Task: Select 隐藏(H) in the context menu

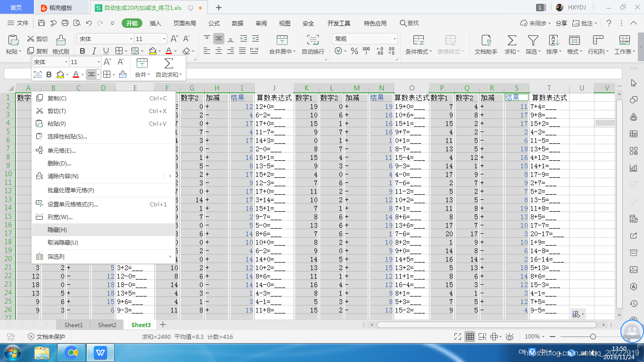Action: point(103,230)
